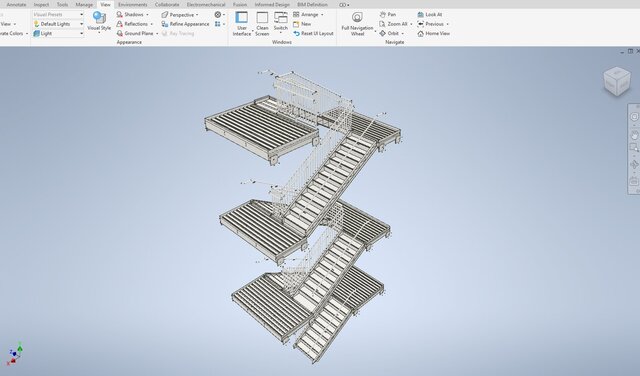Screen dimensions: 640x376
Task: Expand the Arrange dropdown arrow
Action: tap(322, 15)
